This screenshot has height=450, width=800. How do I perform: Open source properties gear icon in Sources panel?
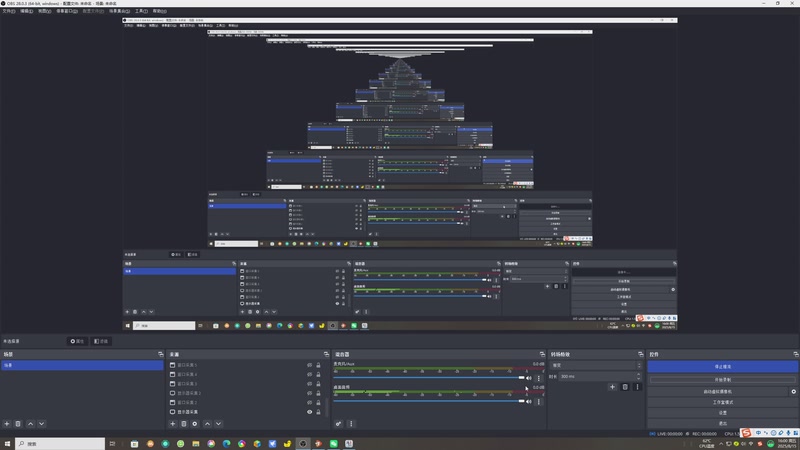[x=195, y=423]
